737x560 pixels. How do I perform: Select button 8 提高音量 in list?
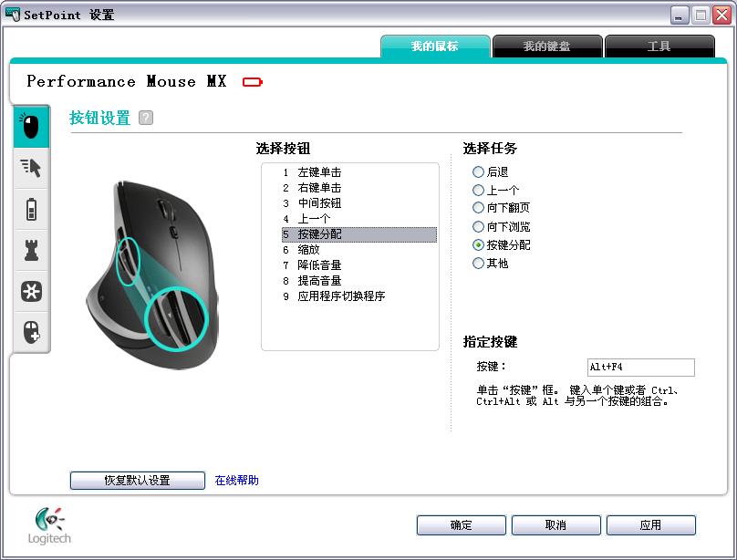[359, 281]
